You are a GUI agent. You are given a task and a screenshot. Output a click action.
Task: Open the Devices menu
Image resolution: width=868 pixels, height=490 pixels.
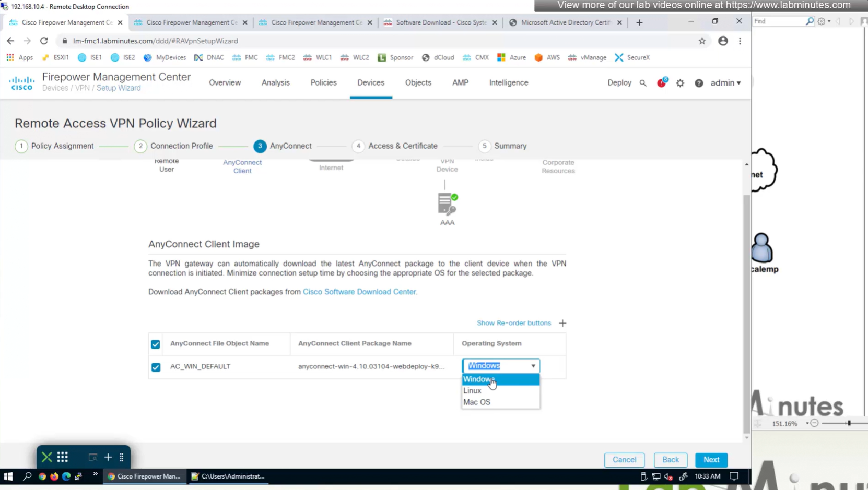(x=371, y=82)
